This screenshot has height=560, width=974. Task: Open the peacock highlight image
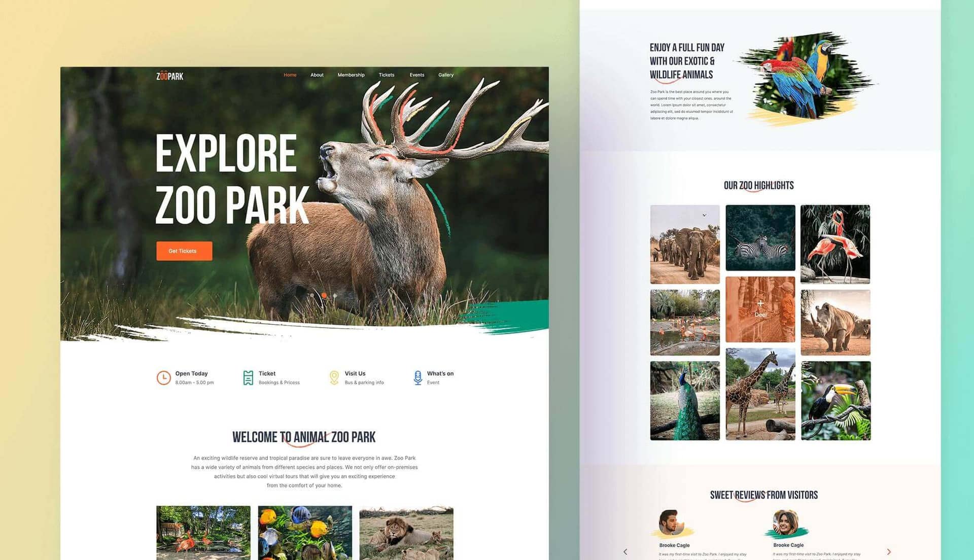point(685,401)
